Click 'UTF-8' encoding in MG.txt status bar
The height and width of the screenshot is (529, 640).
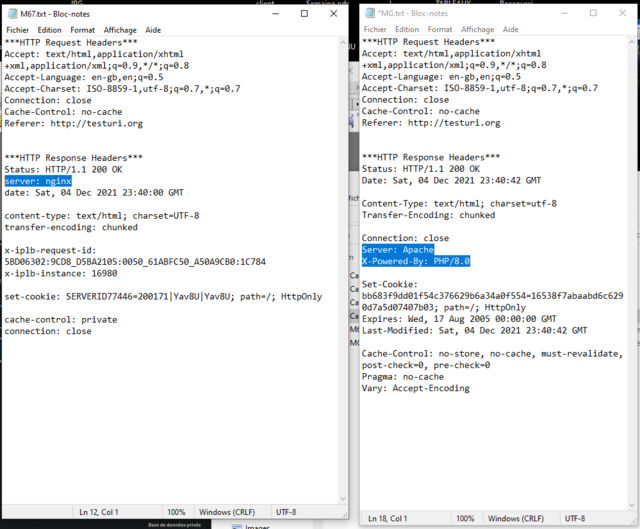[575, 518]
